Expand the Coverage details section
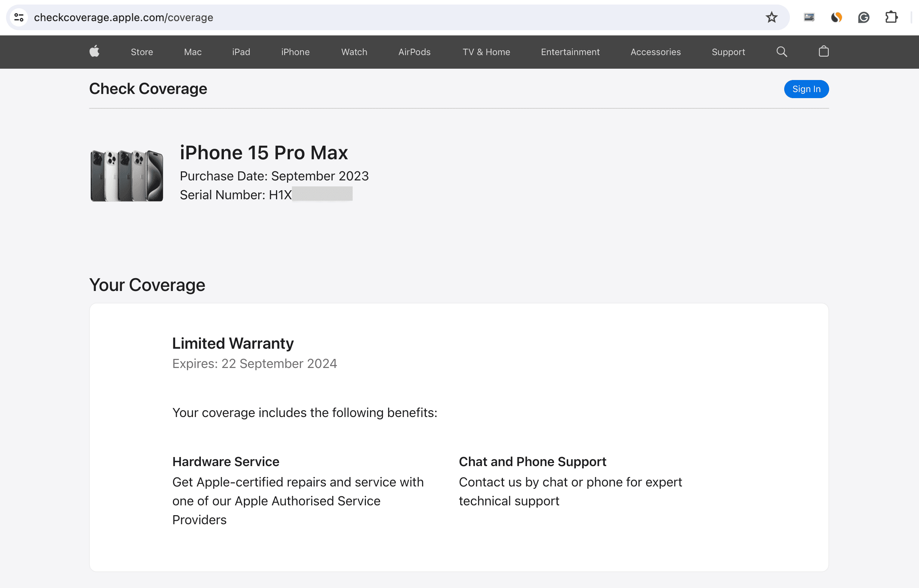The image size is (919, 588). pyautogui.click(x=233, y=343)
